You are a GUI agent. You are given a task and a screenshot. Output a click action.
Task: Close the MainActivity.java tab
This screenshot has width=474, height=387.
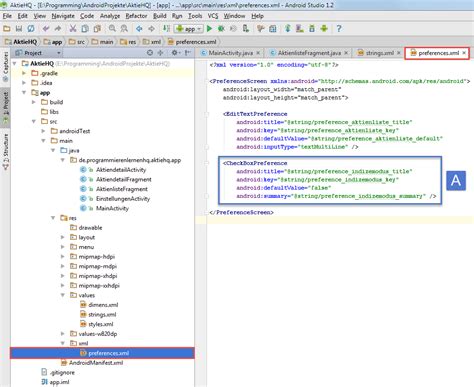(258, 53)
